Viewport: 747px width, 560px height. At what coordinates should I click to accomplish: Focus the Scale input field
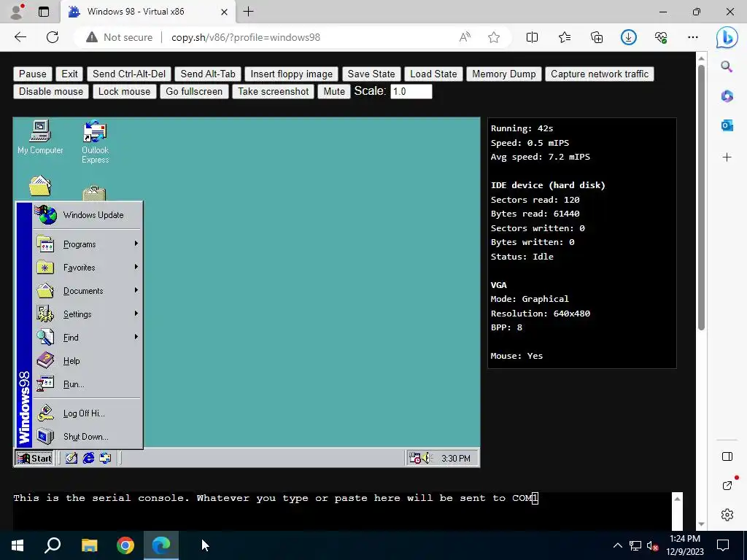(x=411, y=91)
